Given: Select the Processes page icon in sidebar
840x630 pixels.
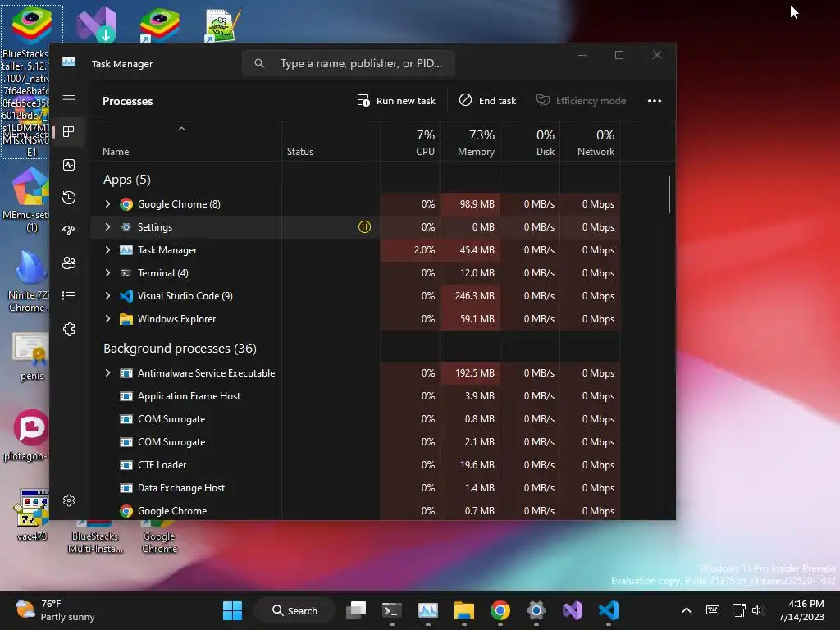Looking at the screenshot, I should point(69,132).
